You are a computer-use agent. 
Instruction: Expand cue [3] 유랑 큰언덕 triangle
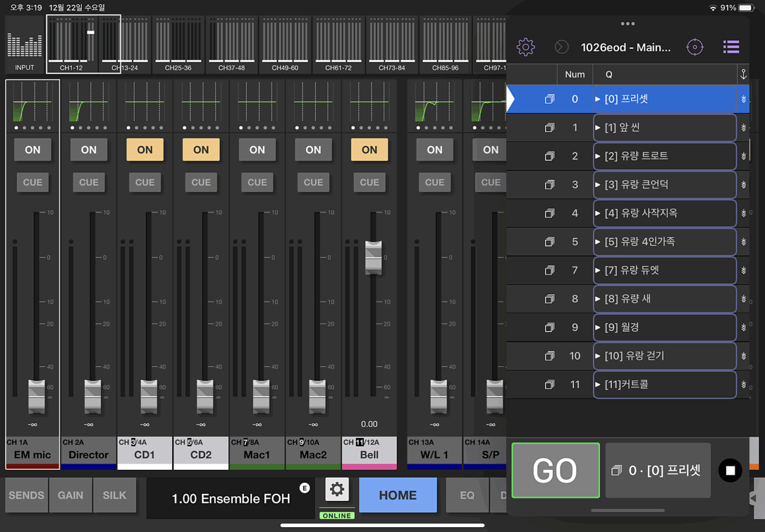pyautogui.click(x=598, y=185)
